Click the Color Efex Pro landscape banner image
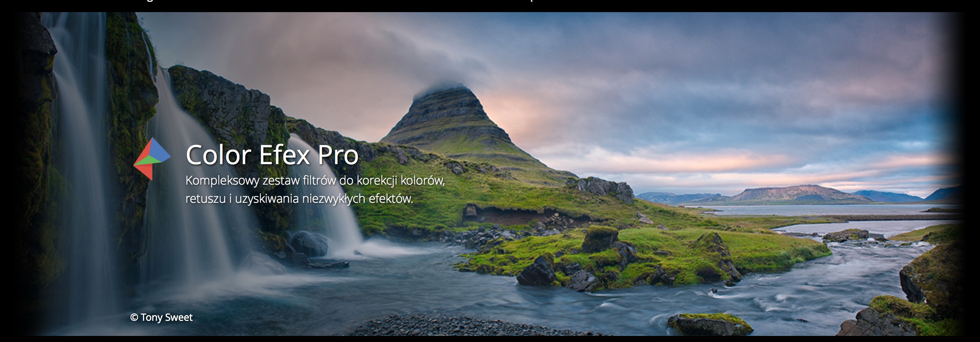This screenshot has width=980, height=342. point(490,174)
